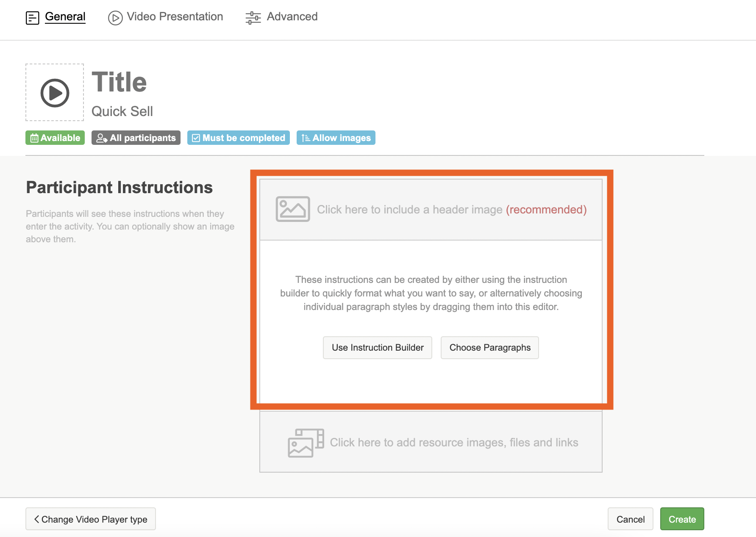Cancel the activity creation
756x537 pixels.
(x=630, y=519)
